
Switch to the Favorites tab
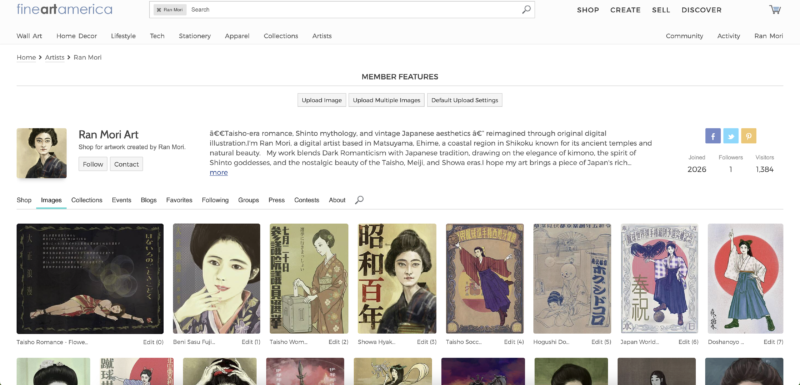click(x=179, y=200)
